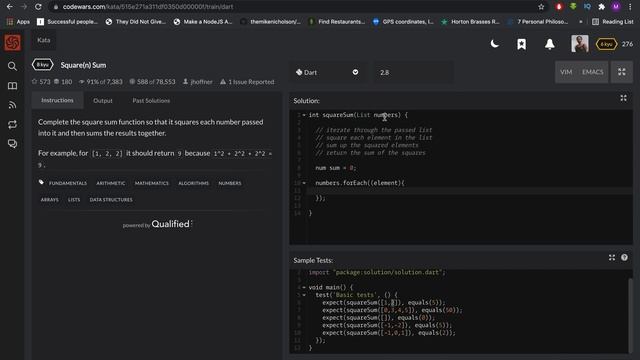Screen dimensions: 640x360
Task: Click the 588 of 78,553 completions stat
Action: pos(152,82)
